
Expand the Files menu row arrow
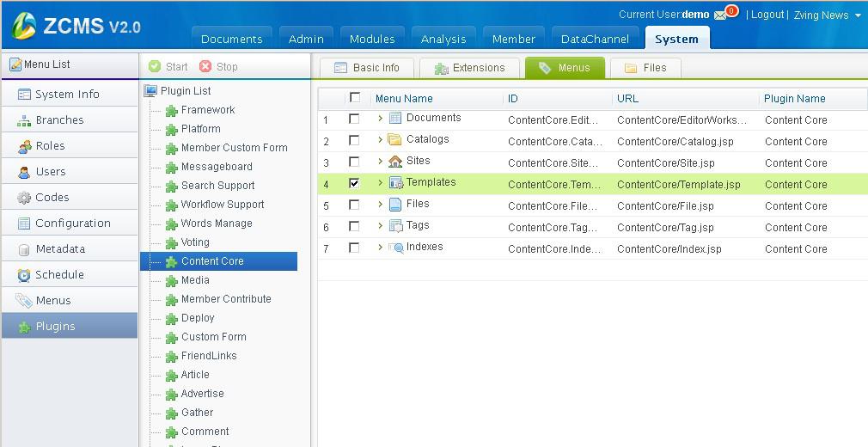[x=380, y=205]
